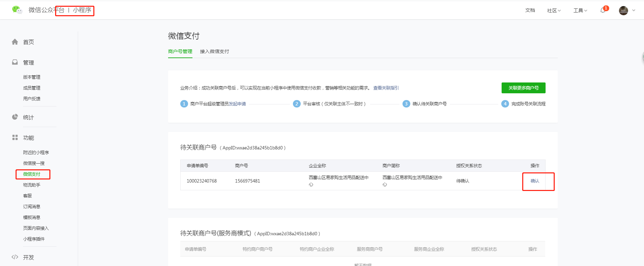Click 服务商商户号 column header
The image size is (644, 266).
point(370,249)
